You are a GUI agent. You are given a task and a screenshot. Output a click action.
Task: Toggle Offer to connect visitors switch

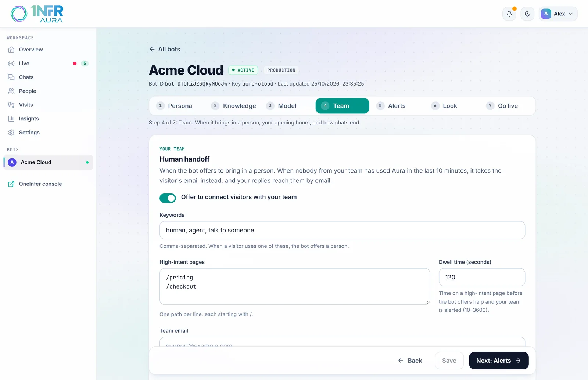click(168, 198)
